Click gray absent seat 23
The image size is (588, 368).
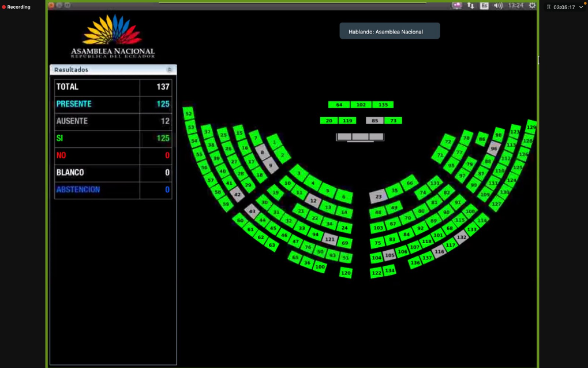(x=379, y=196)
